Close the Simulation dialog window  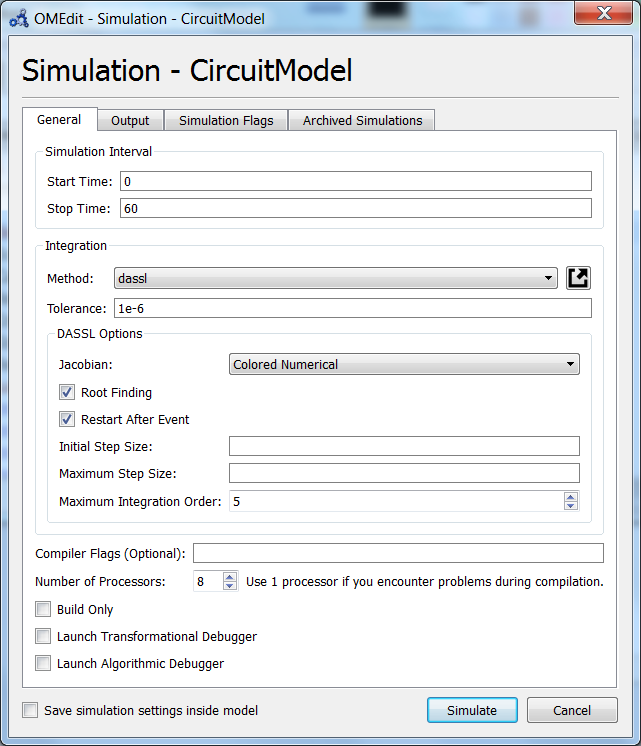coord(602,15)
